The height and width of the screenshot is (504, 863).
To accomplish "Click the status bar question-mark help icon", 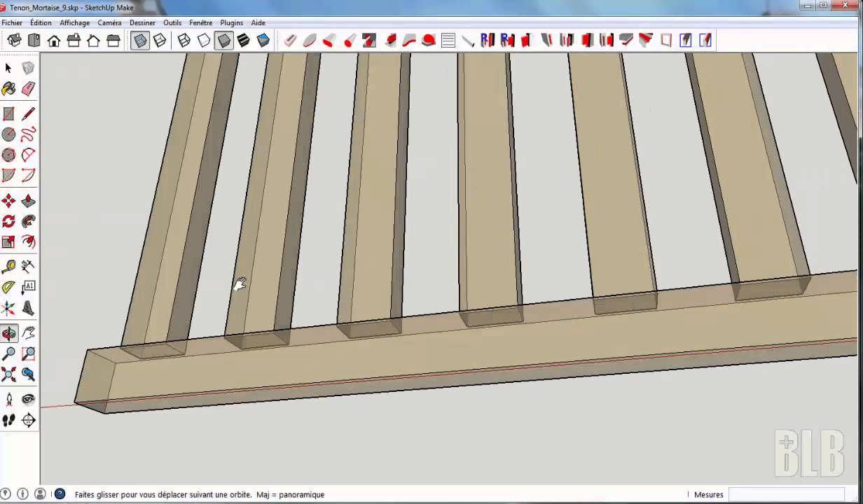I will coord(60,494).
